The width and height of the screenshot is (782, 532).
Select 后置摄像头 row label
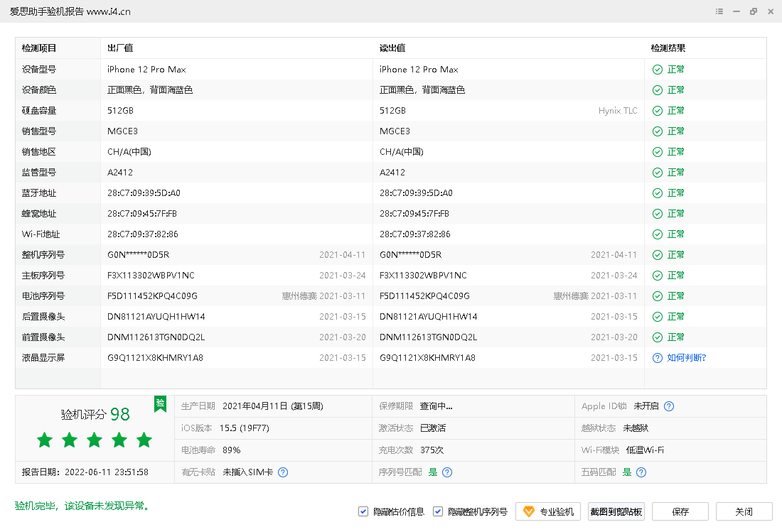tap(43, 317)
